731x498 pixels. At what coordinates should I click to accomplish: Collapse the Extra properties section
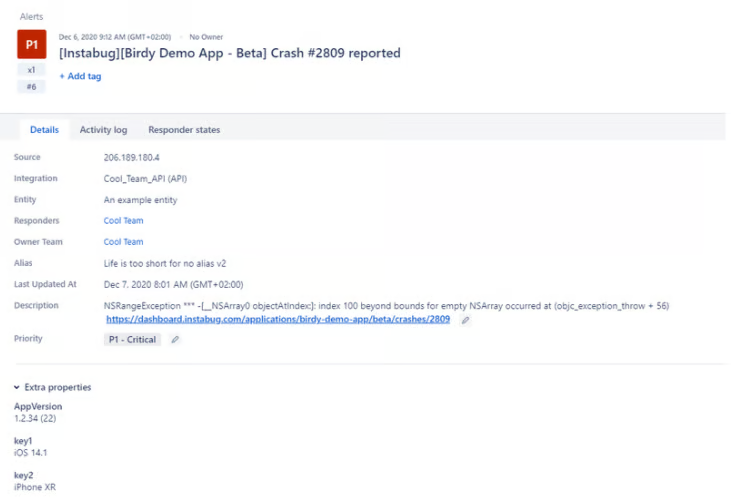17,387
